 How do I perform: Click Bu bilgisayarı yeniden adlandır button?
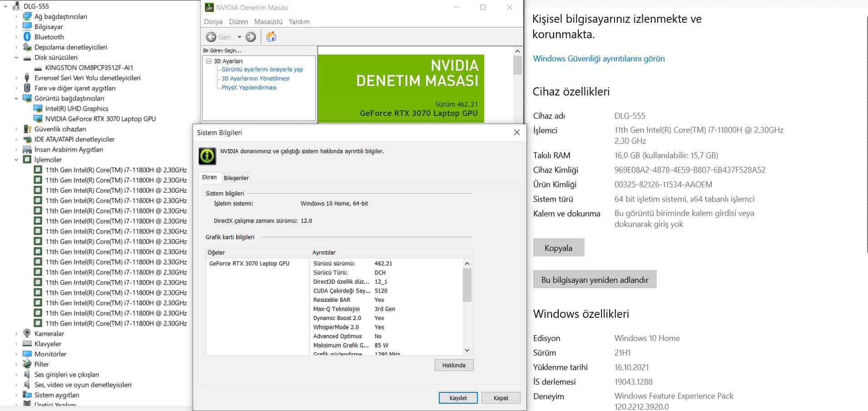(x=595, y=280)
